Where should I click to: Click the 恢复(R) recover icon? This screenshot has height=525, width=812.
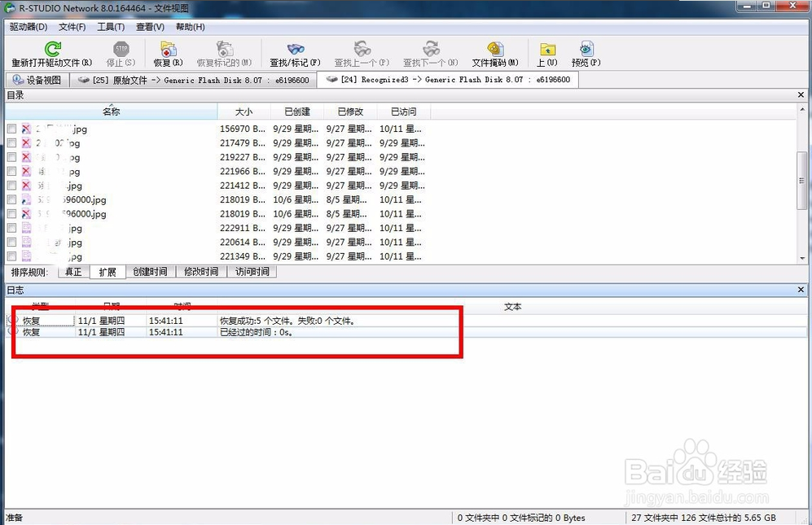(169, 49)
